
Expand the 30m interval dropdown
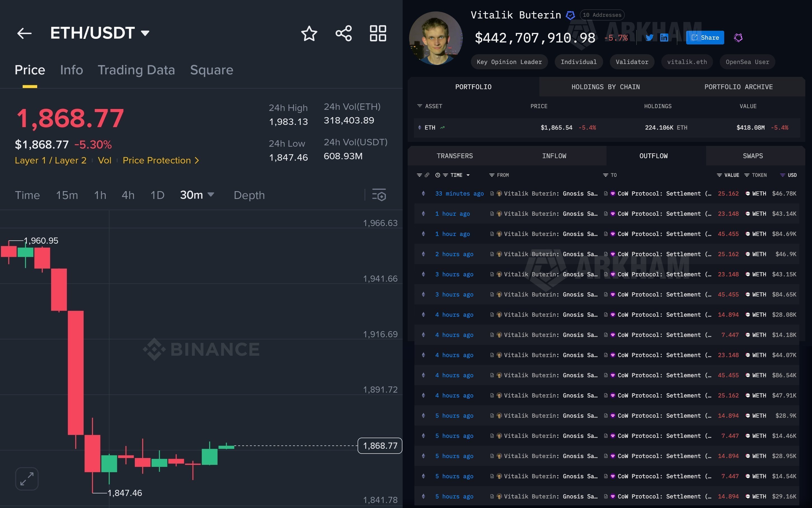point(211,194)
